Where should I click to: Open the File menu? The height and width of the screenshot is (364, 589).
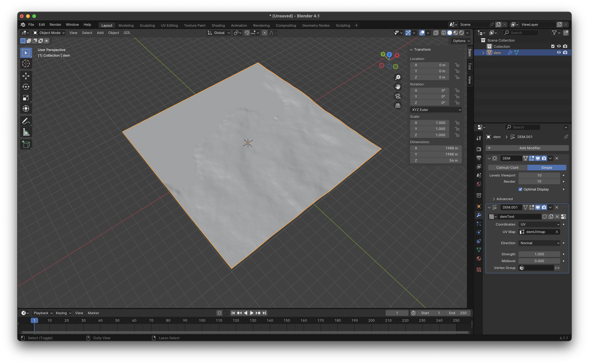[31, 25]
